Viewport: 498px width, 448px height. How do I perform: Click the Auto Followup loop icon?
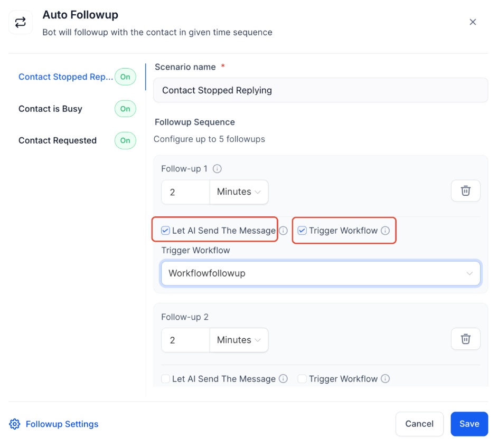tap(21, 22)
